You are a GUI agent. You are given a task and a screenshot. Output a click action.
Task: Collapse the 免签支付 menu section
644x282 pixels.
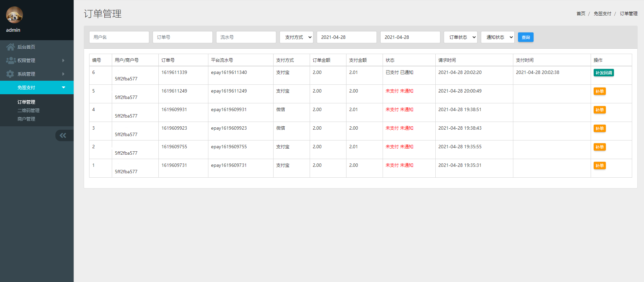63,87
